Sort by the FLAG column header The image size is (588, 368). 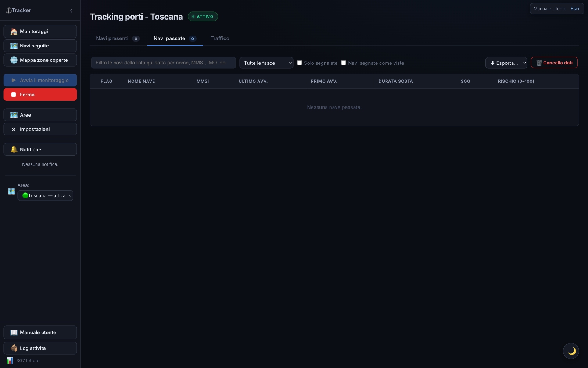click(x=107, y=81)
